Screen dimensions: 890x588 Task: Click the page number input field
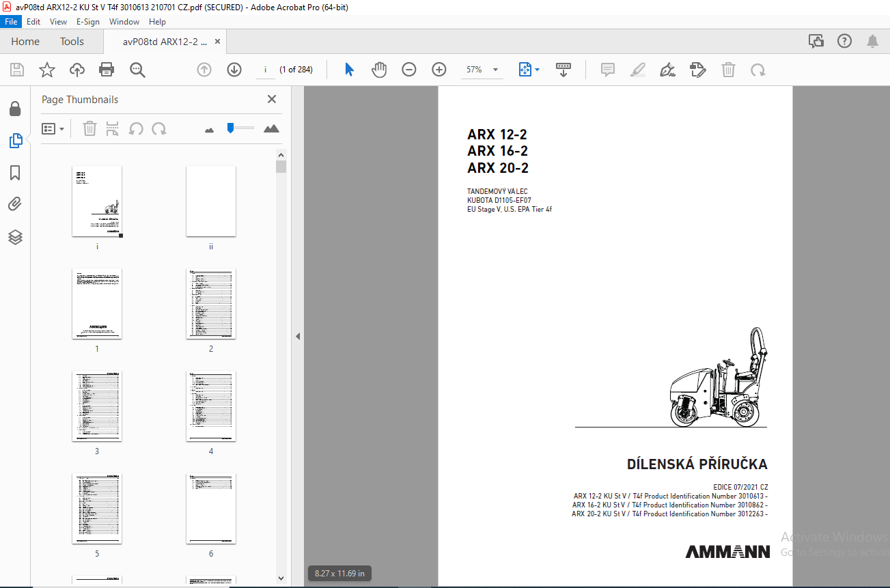(x=265, y=70)
